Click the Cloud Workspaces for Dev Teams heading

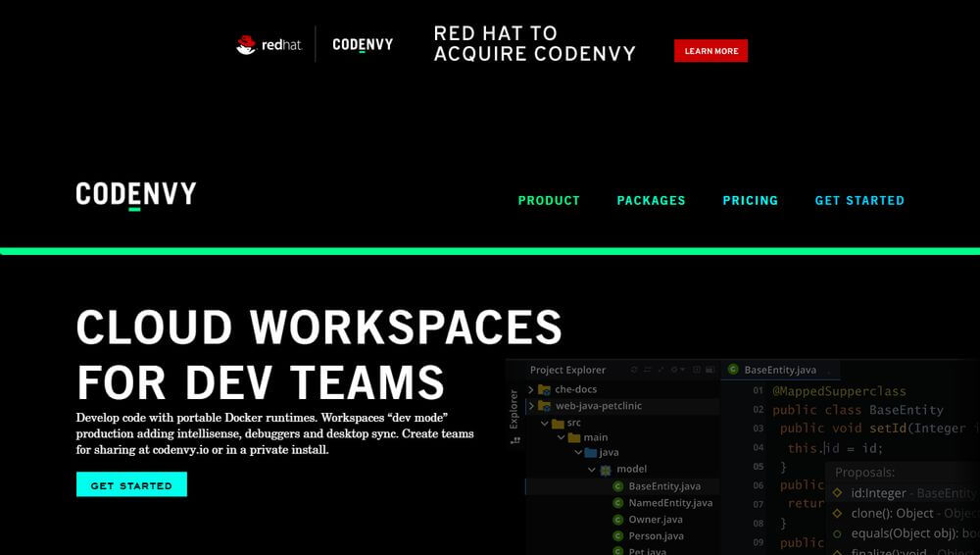click(318, 354)
